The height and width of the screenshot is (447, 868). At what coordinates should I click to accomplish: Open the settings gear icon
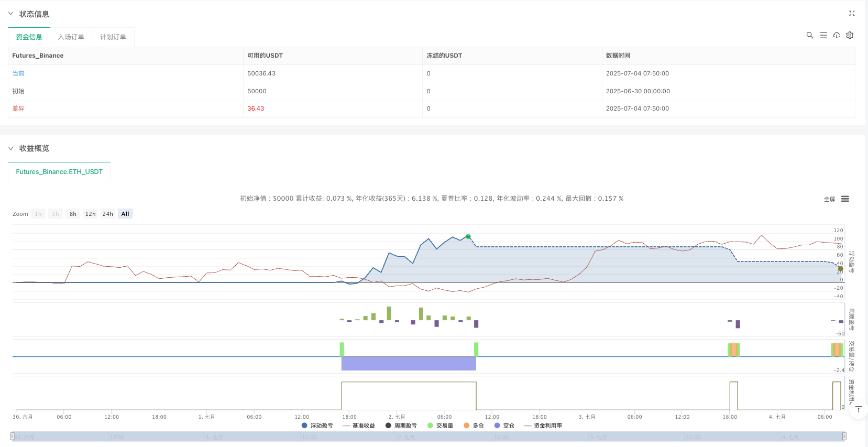coord(850,35)
